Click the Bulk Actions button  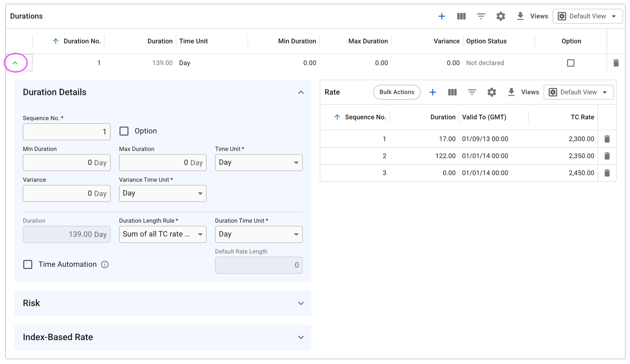tap(397, 92)
